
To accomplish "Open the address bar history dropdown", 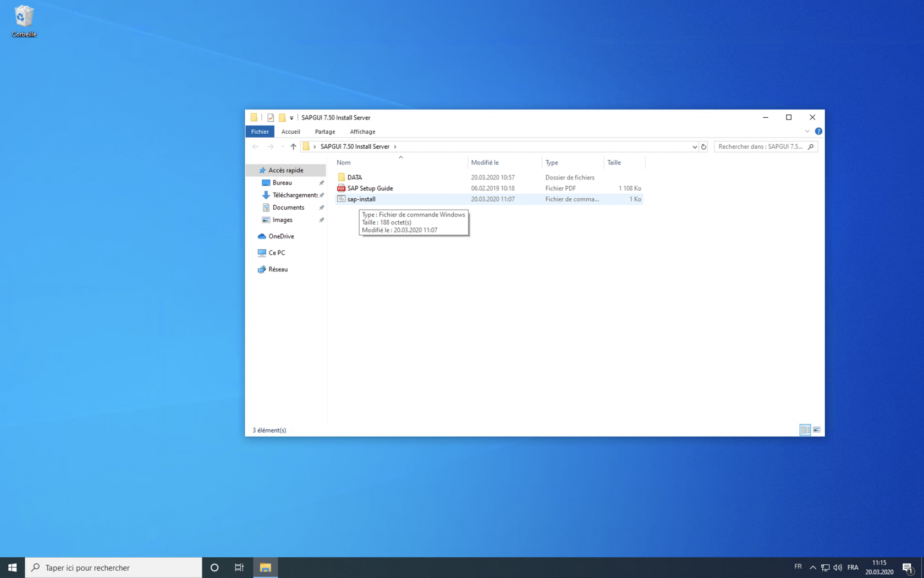I will click(x=694, y=146).
